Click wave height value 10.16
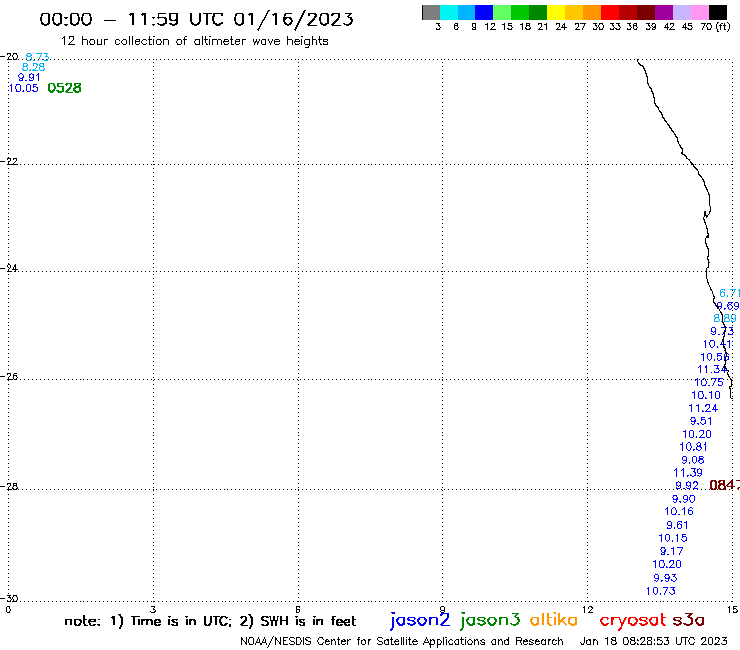 679,511
